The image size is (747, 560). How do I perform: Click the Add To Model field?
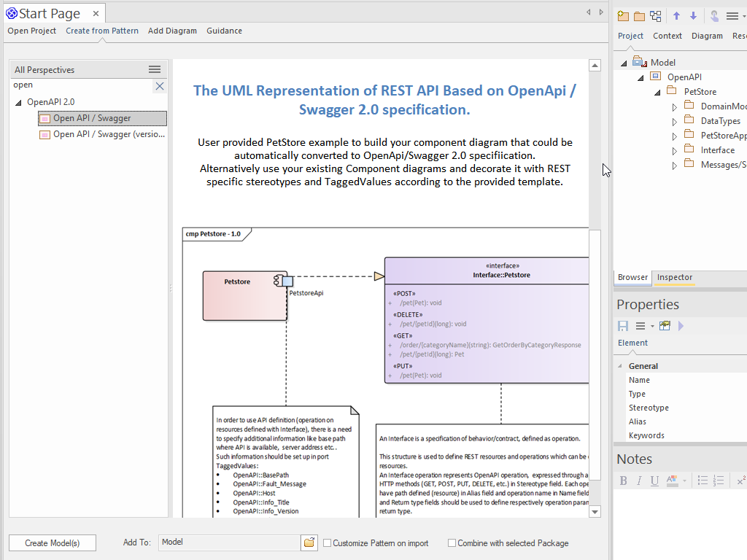pyautogui.click(x=229, y=542)
